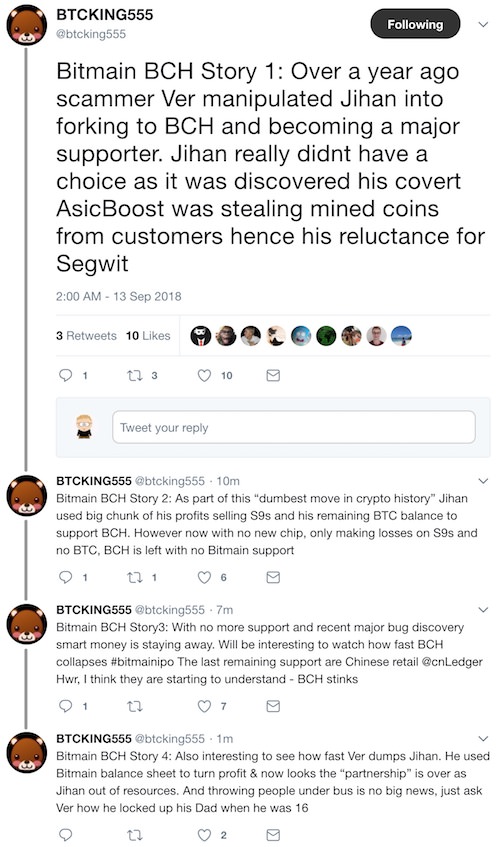Retweet the main Bitmain BCH Story 1 tweet
This screenshot has width=500, height=847.
[x=134, y=375]
